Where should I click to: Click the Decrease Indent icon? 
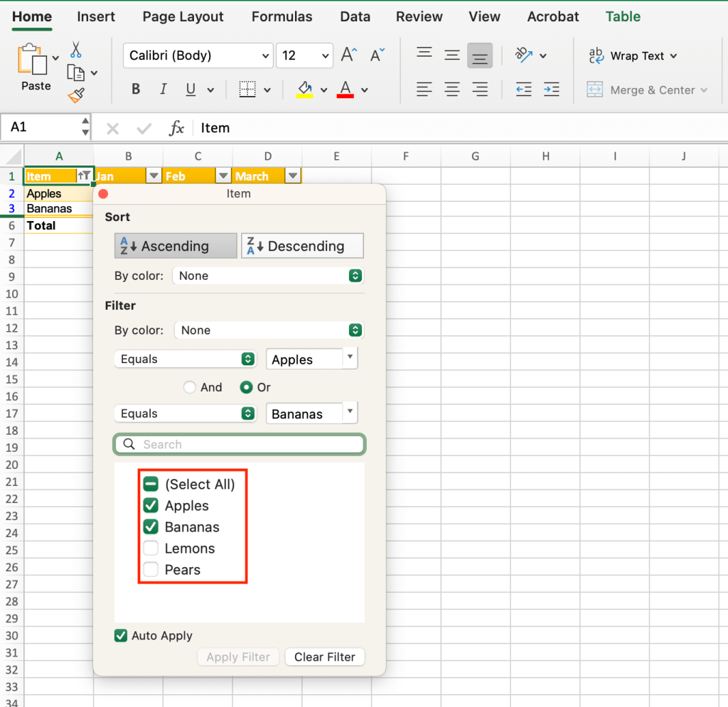[x=524, y=89]
